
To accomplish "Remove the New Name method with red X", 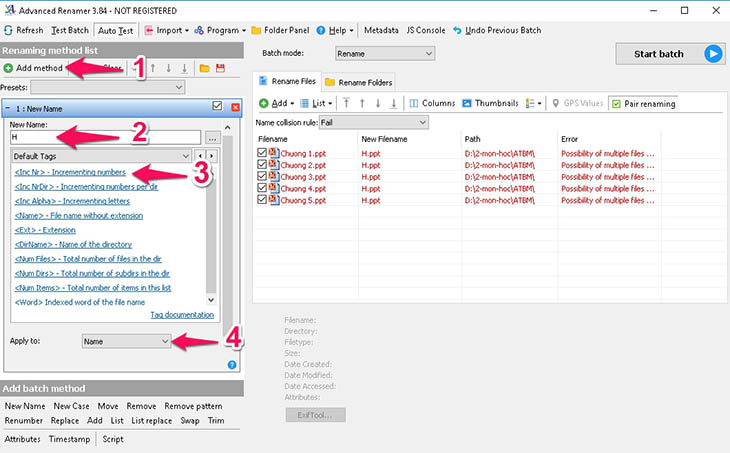I will point(236,108).
